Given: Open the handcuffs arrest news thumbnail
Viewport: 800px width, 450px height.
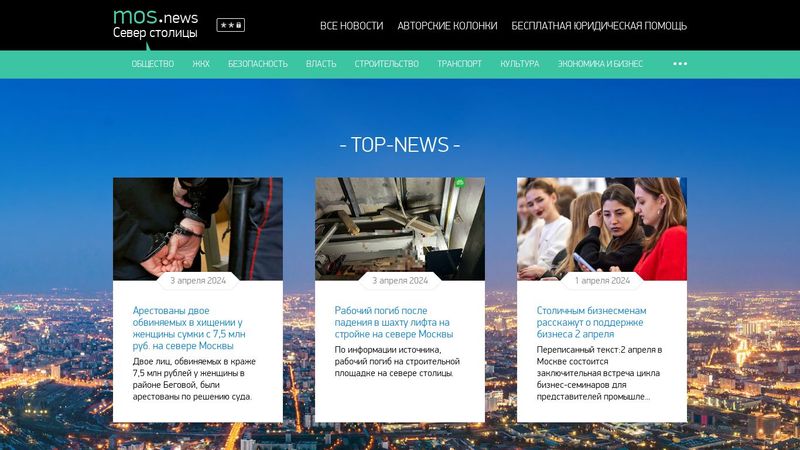Looking at the screenshot, I should click(198, 228).
